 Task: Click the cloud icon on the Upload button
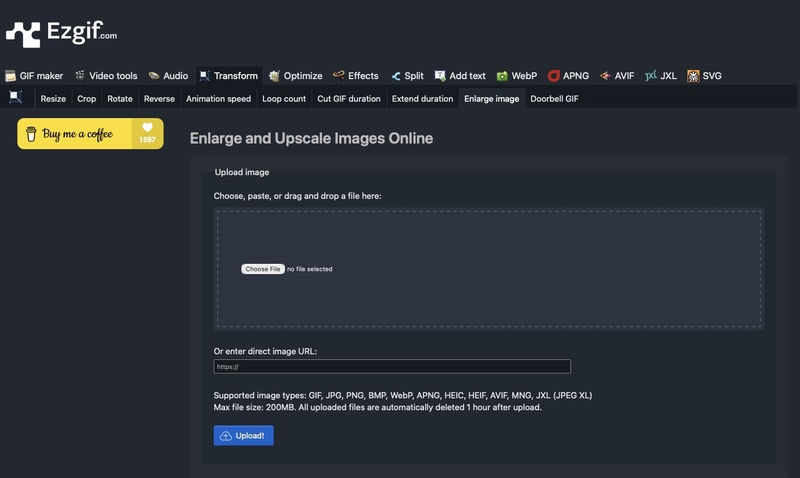(x=226, y=436)
